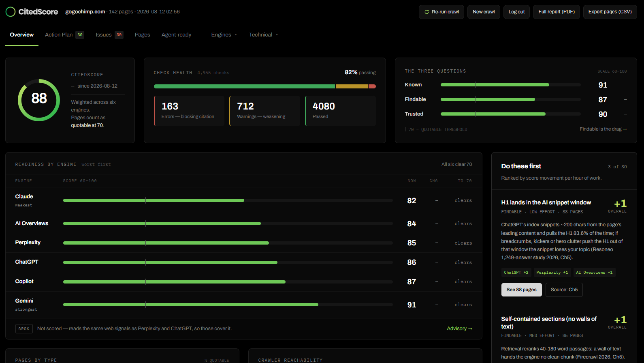Open the Grok Advisory link
Viewport: 644px width, 363px height.
tap(459, 329)
